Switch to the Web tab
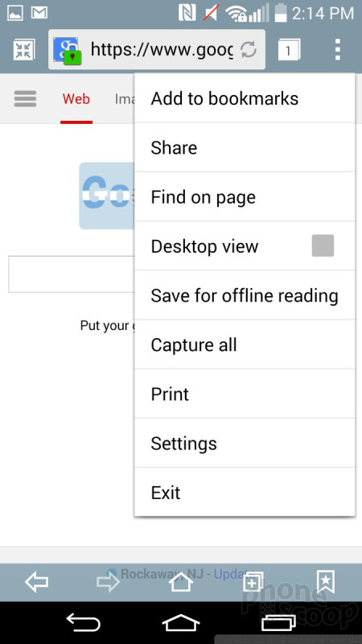Image resolution: width=362 pixels, height=644 pixels. click(x=76, y=99)
